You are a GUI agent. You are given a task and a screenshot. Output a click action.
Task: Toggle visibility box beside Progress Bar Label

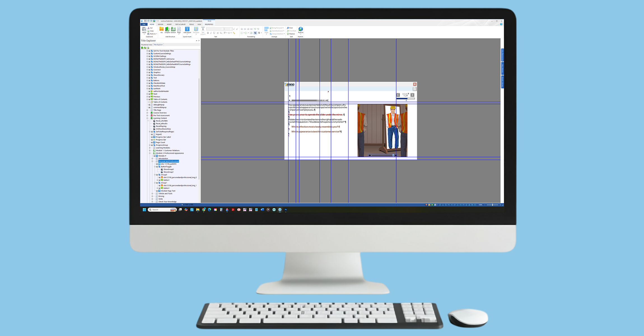pos(152,137)
